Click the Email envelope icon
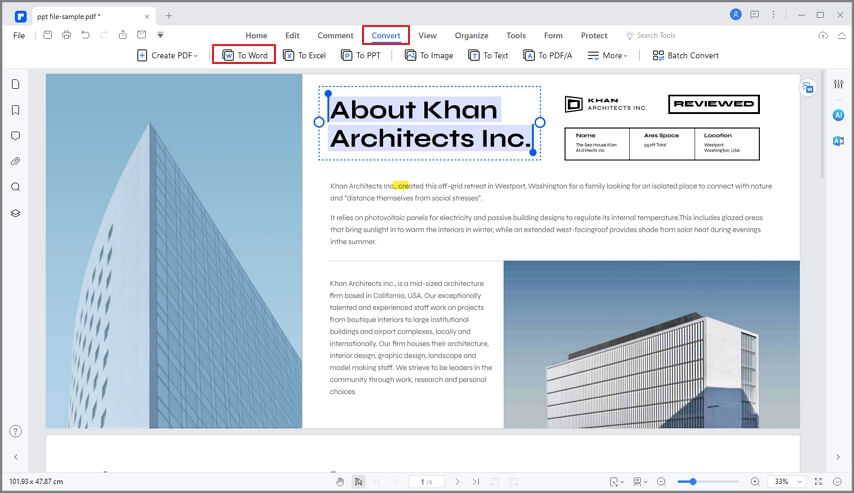The height and width of the screenshot is (493, 854). click(142, 35)
